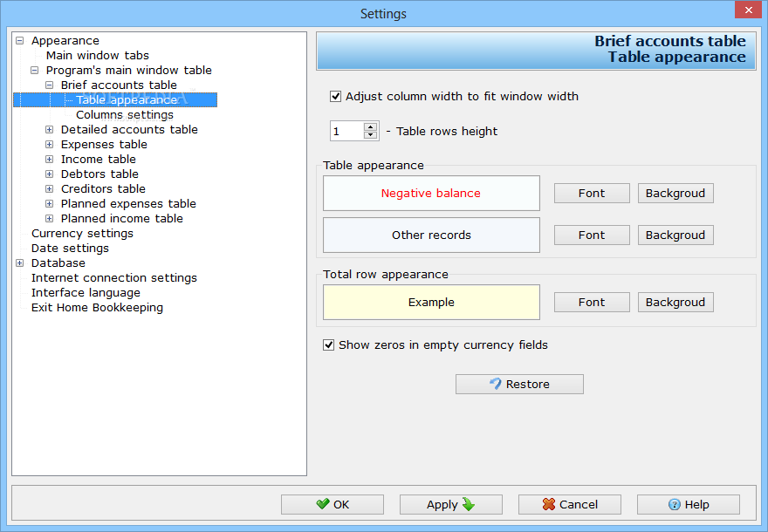Expand the Planned income table node
Viewport: 768px width, 532px height.
click(49, 218)
